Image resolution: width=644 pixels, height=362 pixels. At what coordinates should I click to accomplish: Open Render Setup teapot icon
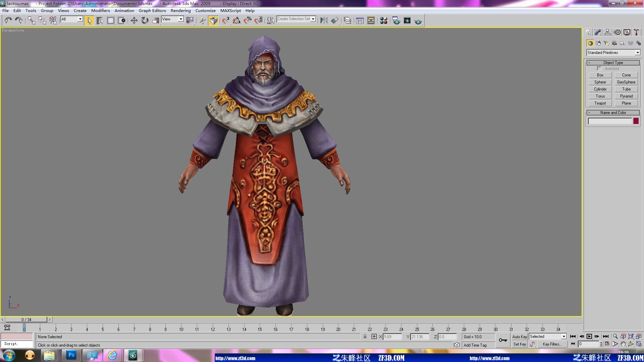[396, 20]
